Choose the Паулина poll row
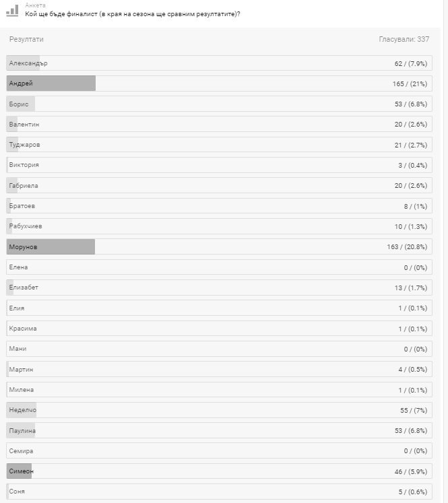Screen dimensions: 448x503 point(220,430)
